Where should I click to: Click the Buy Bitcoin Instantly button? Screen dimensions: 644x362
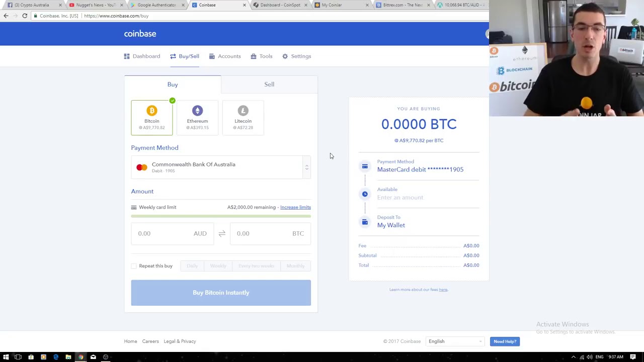[x=221, y=293]
